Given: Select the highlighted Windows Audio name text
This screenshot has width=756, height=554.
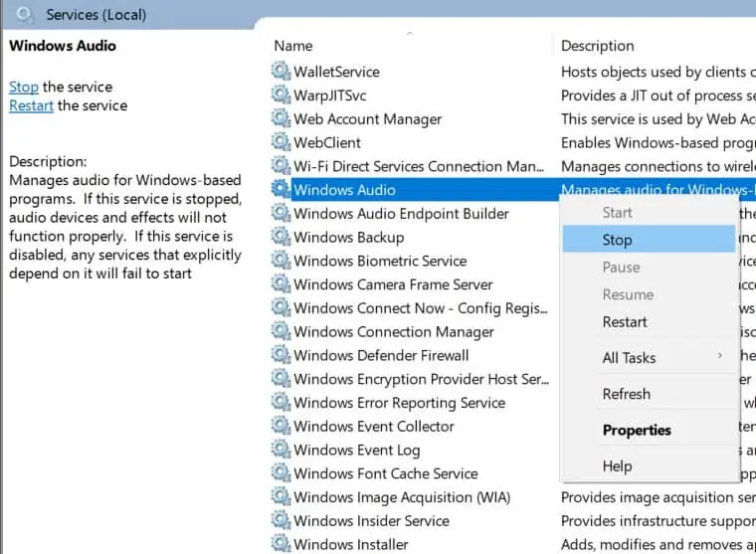Looking at the screenshot, I should coord(344,190).
